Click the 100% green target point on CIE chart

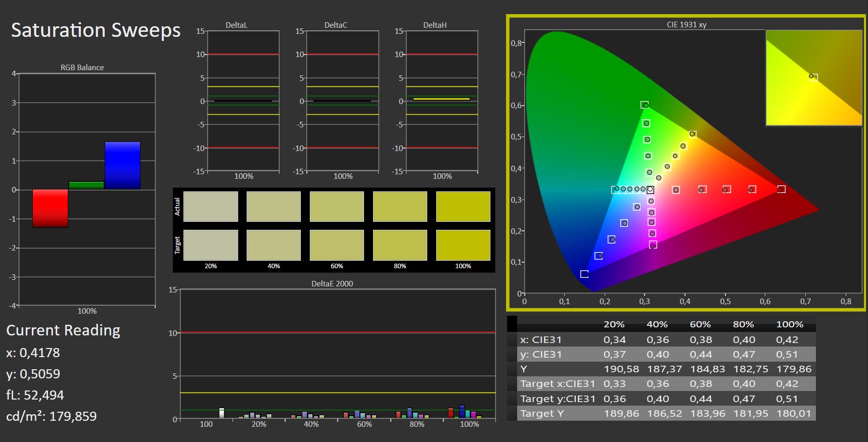645,105
